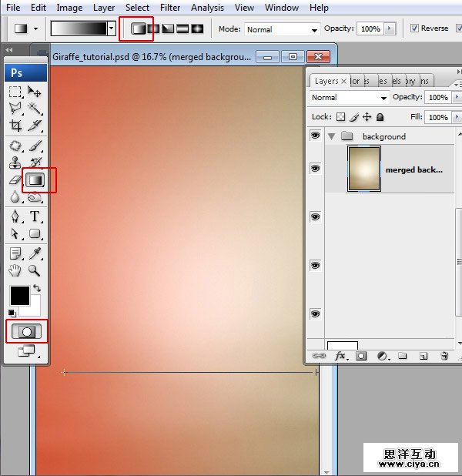The height and width of the screenshot is (476, 462).
Task: Select the Hand tool
Action: pyautogui.click(x=15, y=270)
